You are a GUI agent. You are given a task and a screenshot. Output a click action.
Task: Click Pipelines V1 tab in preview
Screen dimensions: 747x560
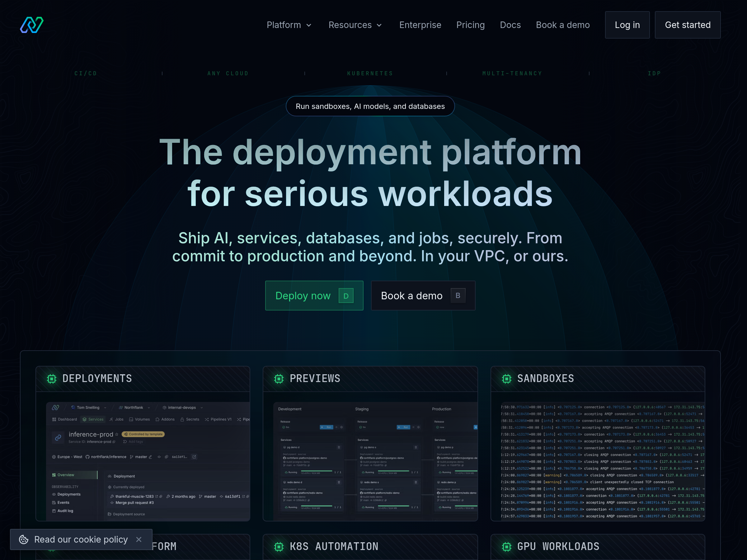click(x=218, y=419)
